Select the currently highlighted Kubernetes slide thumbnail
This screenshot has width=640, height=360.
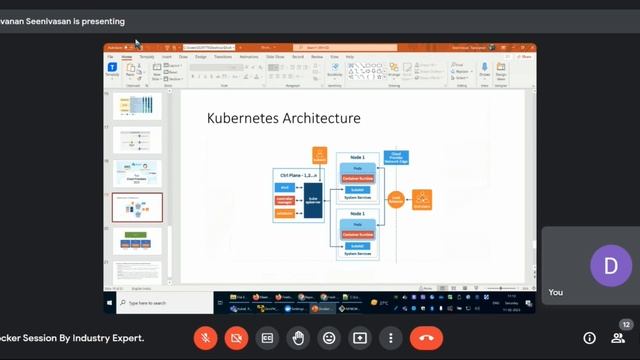click(137, 207)
